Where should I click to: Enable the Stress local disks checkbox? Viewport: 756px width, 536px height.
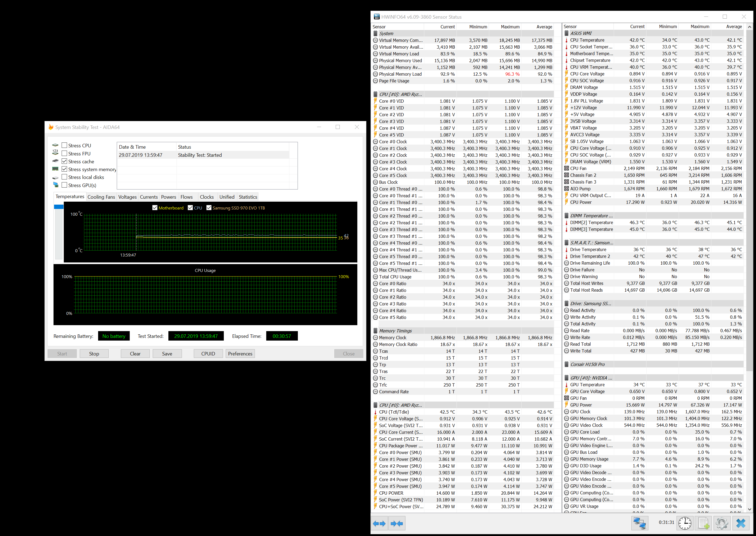point(64,177)
